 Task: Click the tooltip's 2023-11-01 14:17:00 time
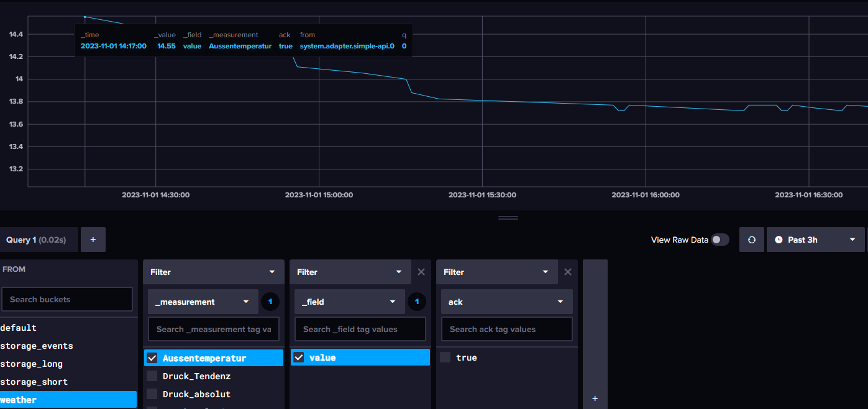(x=114, y=46)
